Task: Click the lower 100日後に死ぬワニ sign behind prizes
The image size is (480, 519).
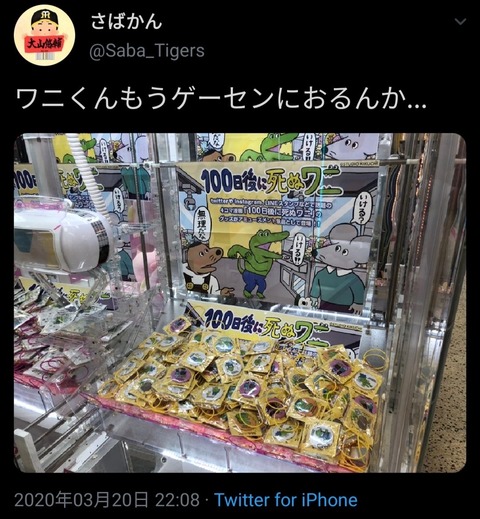Action: tap(267, 327)
